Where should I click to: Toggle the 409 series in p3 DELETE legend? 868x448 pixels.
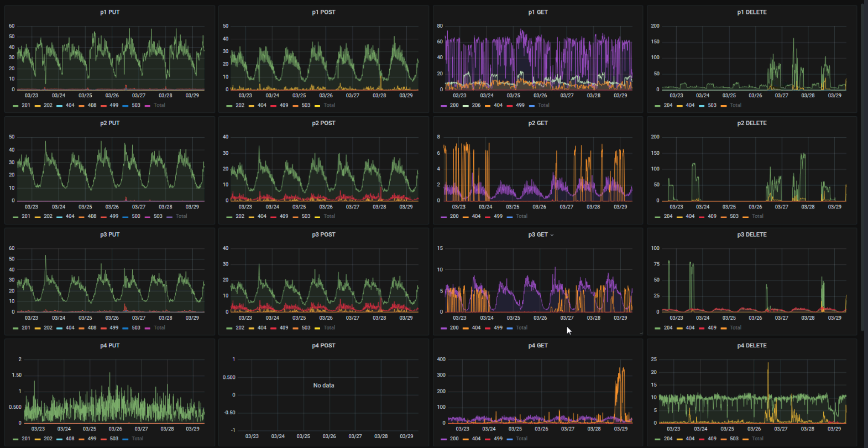(712, 327)
